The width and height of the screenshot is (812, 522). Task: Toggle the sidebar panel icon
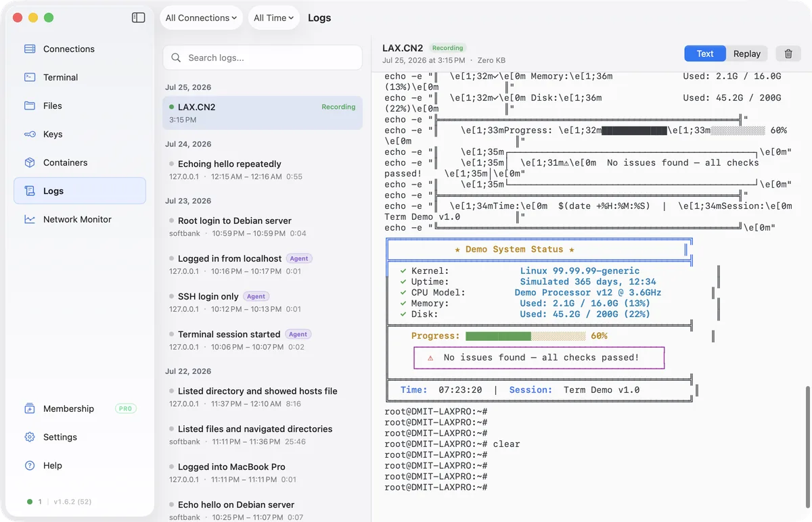click(x=138, y=18)
